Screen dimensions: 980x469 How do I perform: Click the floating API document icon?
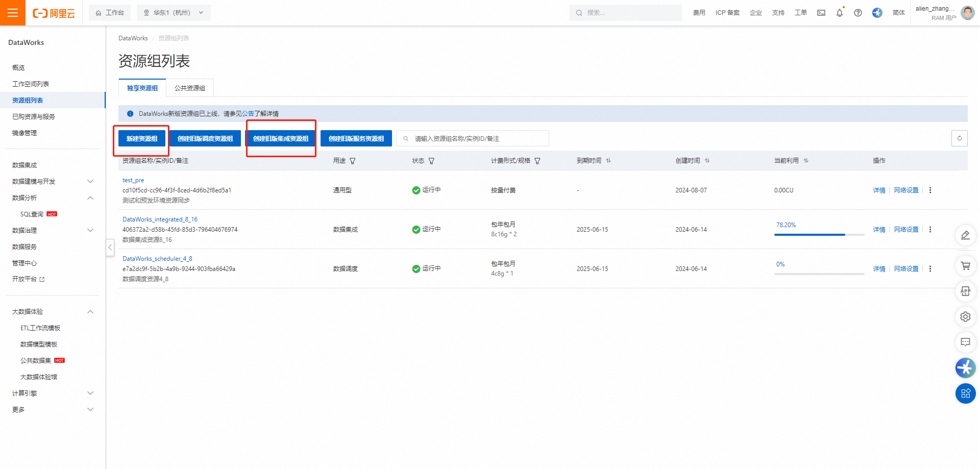point(965,291)
